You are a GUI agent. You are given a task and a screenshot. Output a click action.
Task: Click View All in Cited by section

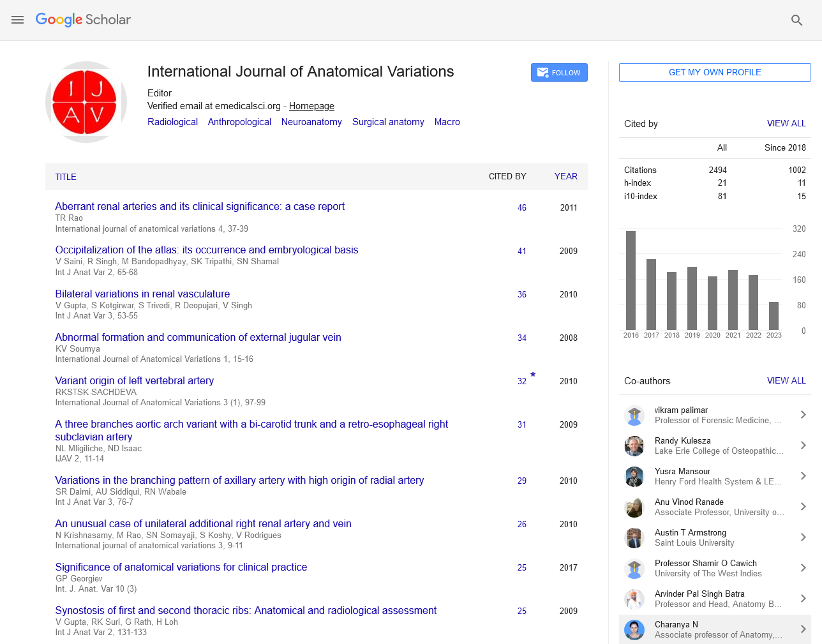786,123
